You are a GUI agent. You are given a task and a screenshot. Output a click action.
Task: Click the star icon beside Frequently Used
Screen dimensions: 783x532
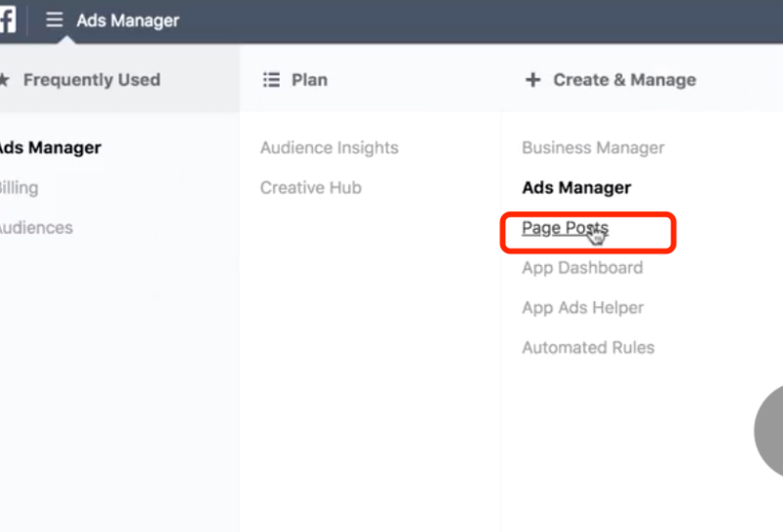4,80
